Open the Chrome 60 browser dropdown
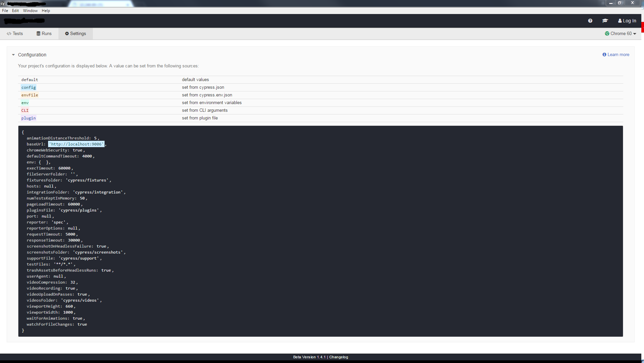Image resolution: width=644 pixels, height=363 pixels. point(621,33)
